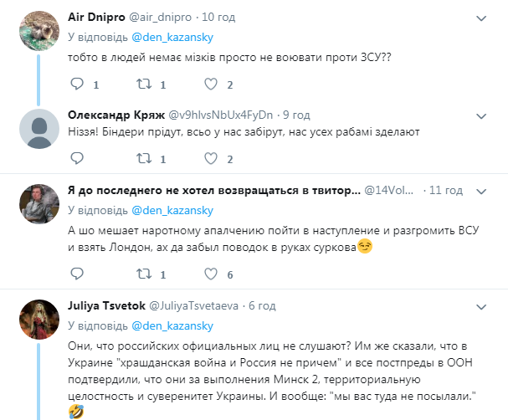Open more options for Air Dnipro's tweet
This screenshot has height=420, width=508.
(480, 18)
